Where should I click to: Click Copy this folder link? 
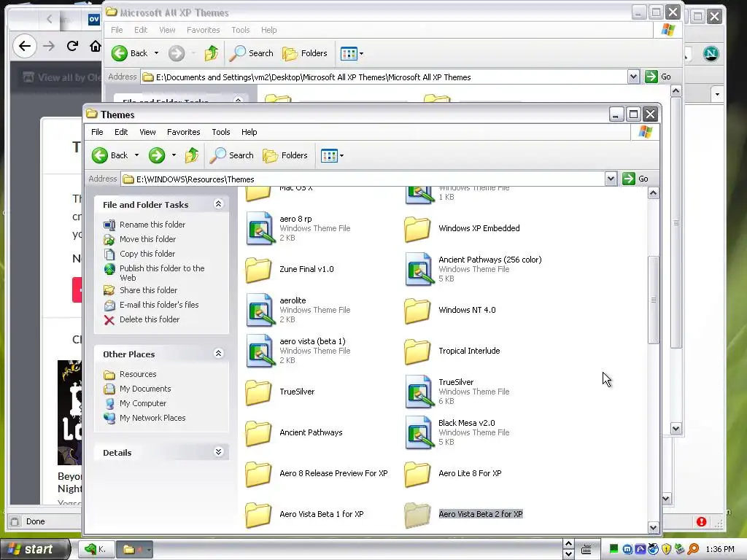point(147,254)
